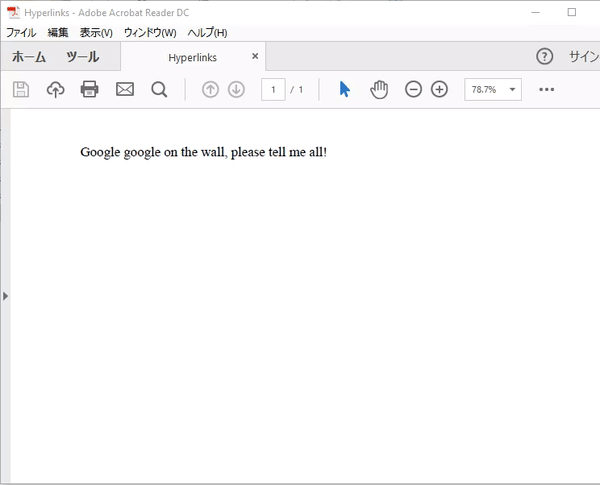The width and height of the screenshot is (600, 485).
Task: Activate the Hand pan tool
Action: (379, 90)
